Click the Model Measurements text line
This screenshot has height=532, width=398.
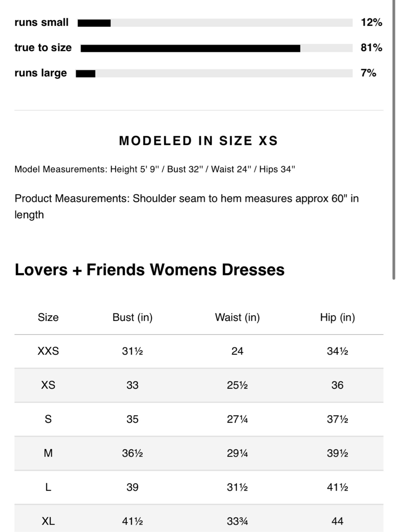pos(155,169)
